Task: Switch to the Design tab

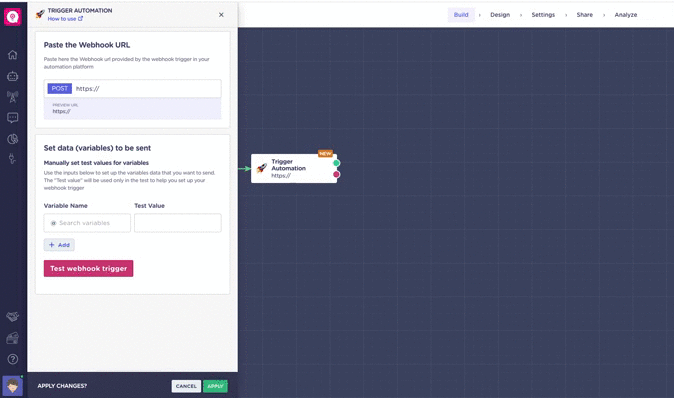Action: point(500,15)
